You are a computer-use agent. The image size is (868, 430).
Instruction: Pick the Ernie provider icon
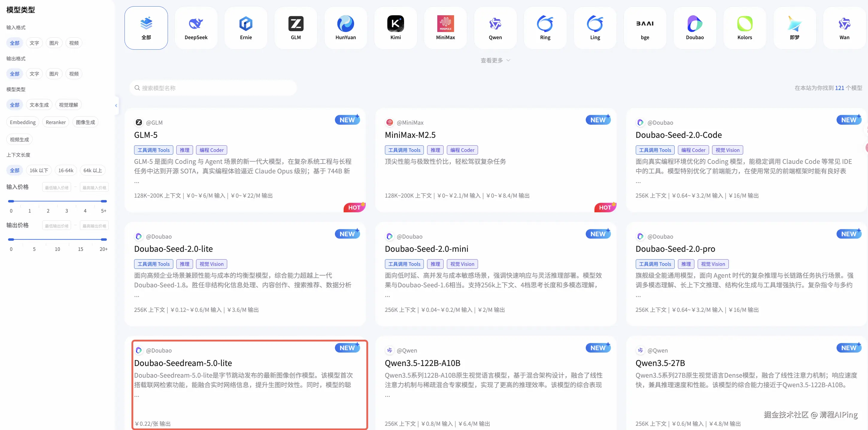[x=246, y=24]
